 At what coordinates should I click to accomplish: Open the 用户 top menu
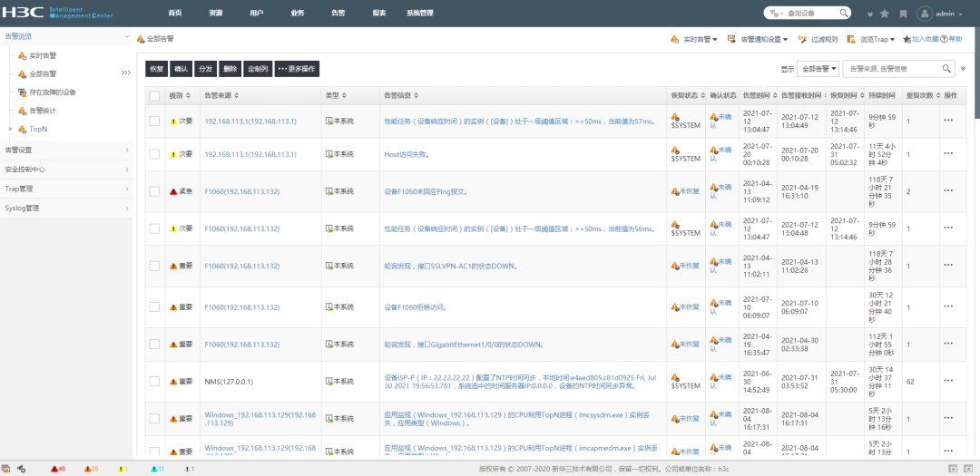(x=256, y=13)
